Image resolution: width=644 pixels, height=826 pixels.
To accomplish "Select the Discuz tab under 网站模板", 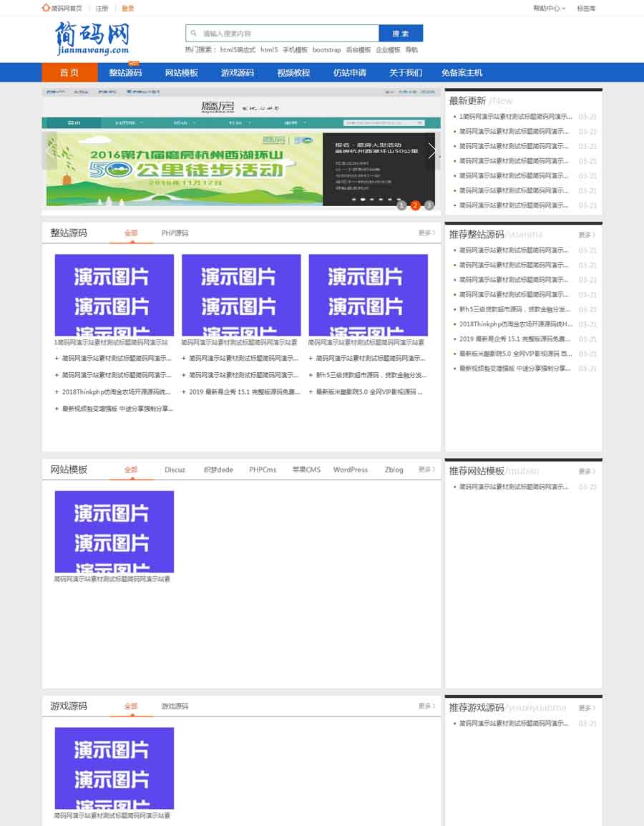I will pos(175,470).
